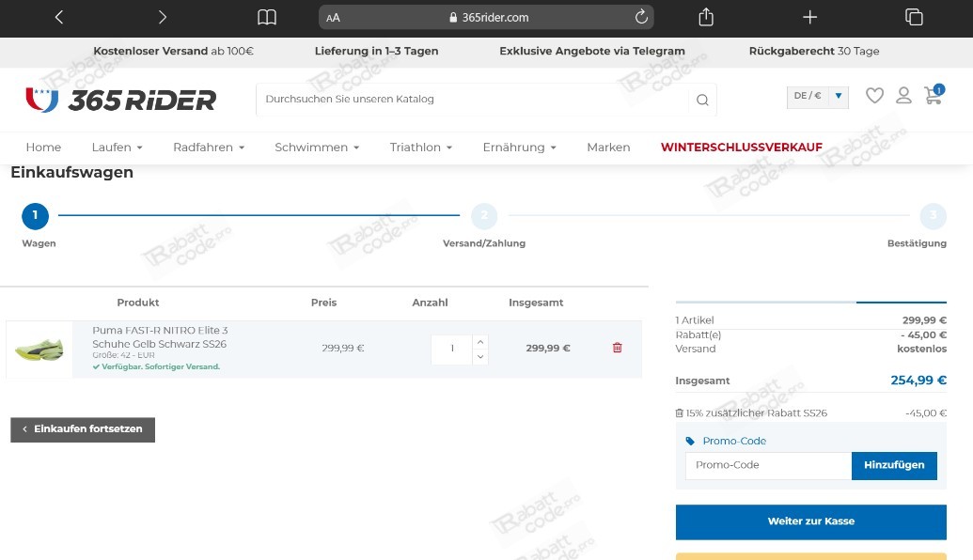Click the Hinzufügen promo code button
The image size is (973, 560).
click(893, 465)
